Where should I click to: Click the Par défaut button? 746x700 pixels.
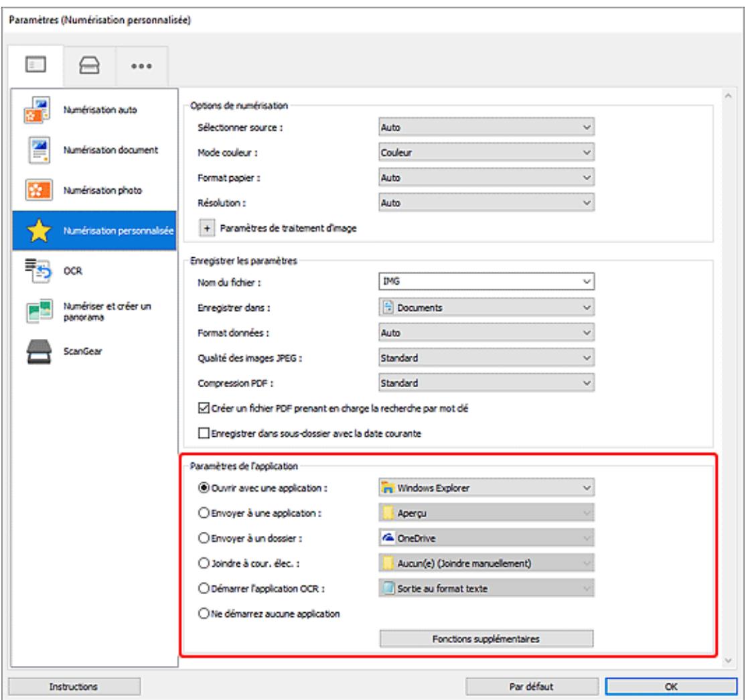532,687
